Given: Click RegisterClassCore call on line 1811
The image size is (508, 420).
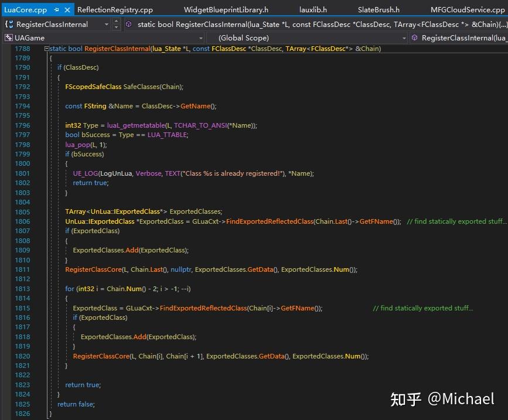Looking at the screenshot, I should (93, 269).
